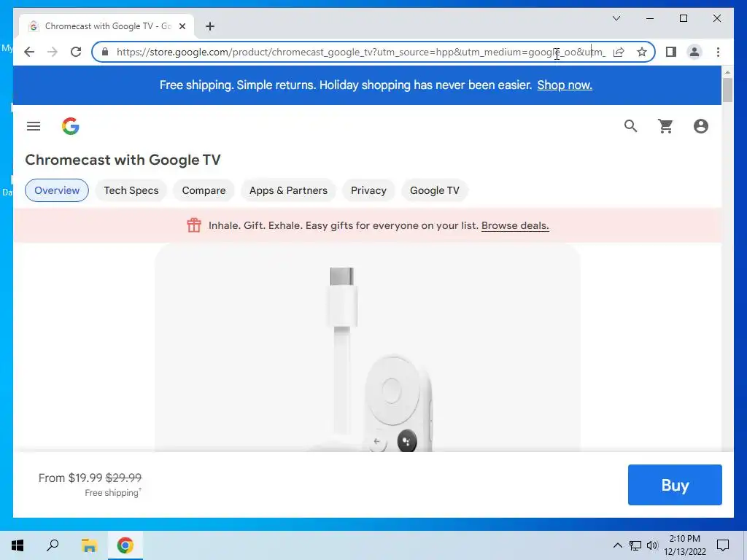Click the gift box icon in banner
Viewport: 747px width, 560px height.
click(x=194, y=225)
